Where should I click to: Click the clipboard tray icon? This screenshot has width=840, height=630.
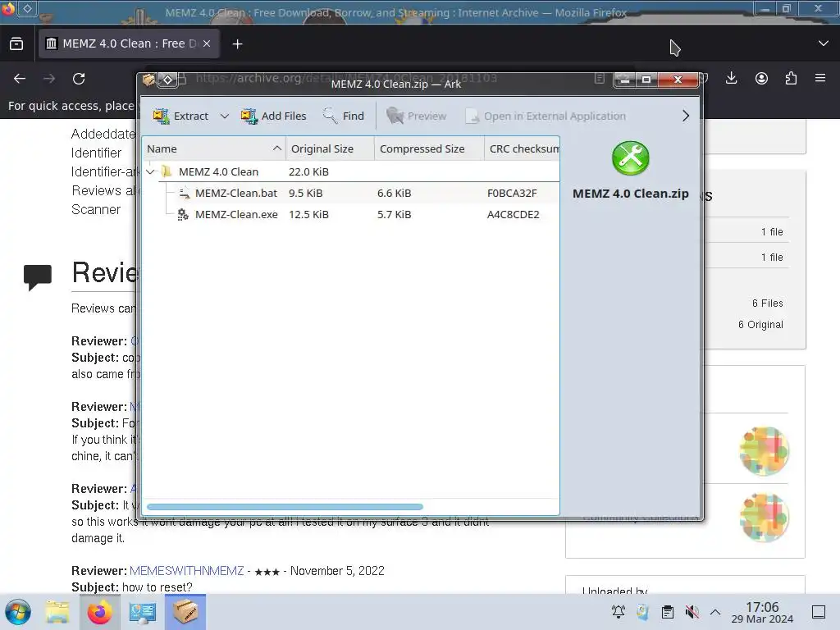coord(668,612)
